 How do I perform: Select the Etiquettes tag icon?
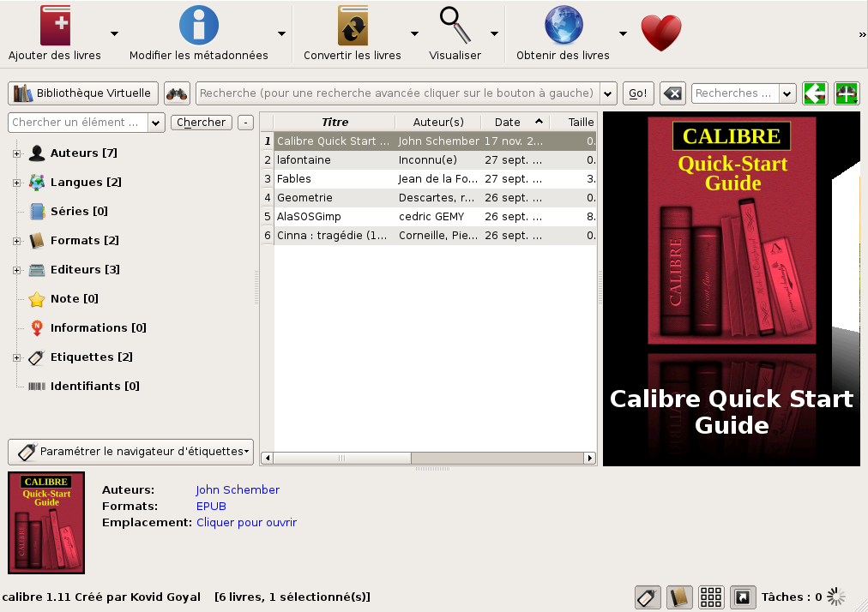[37, 357]
